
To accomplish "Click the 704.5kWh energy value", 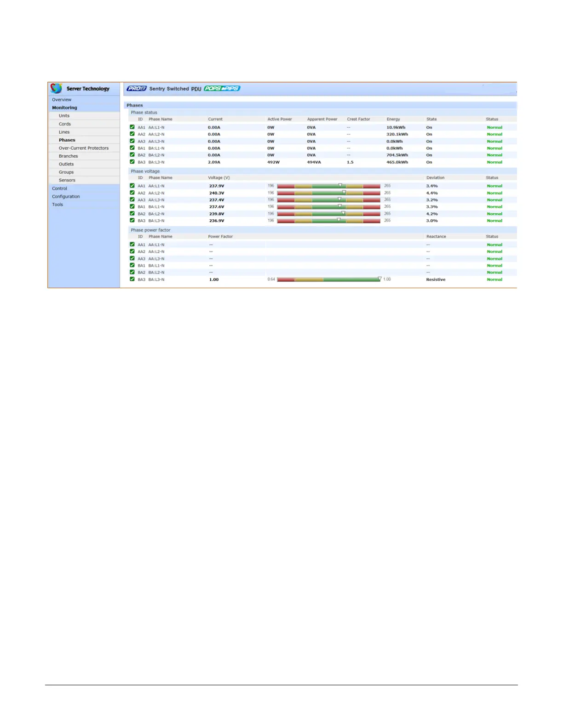I will [x=397, y=155].
